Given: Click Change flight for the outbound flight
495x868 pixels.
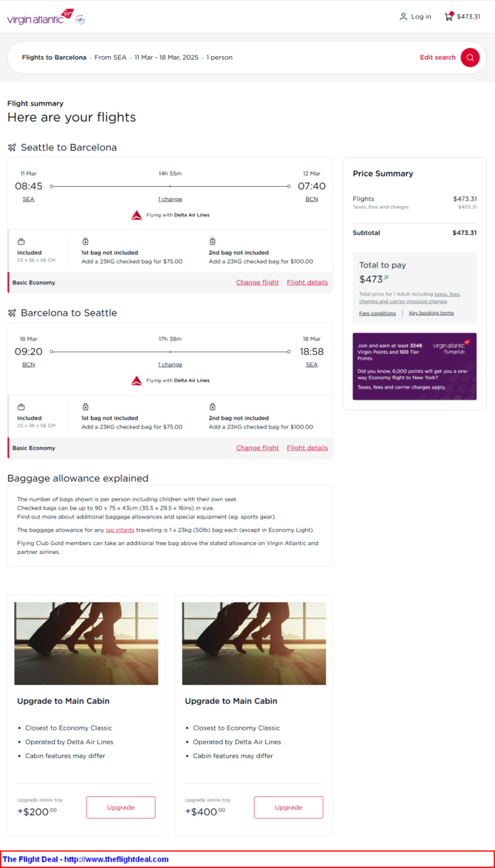Looking at the screenshot, I should point(257,282).
